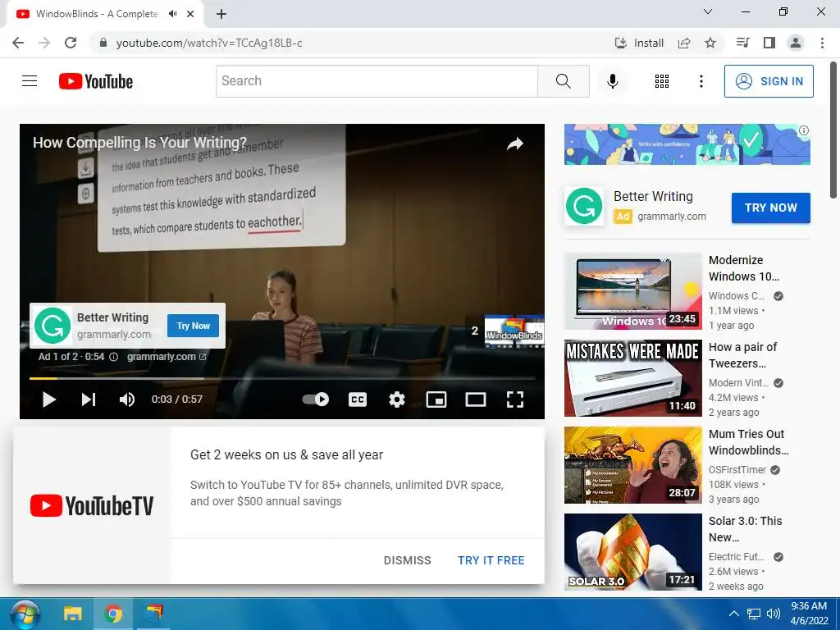Mute the video volume

pyautogui.click(x=127, y=399)
